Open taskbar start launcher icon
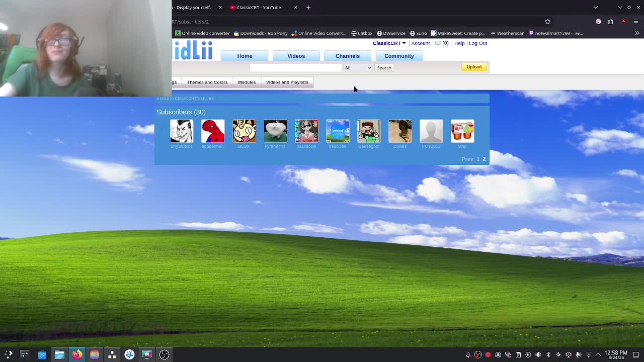This screenshot has height=362, width=644. (x=9, y=354)
